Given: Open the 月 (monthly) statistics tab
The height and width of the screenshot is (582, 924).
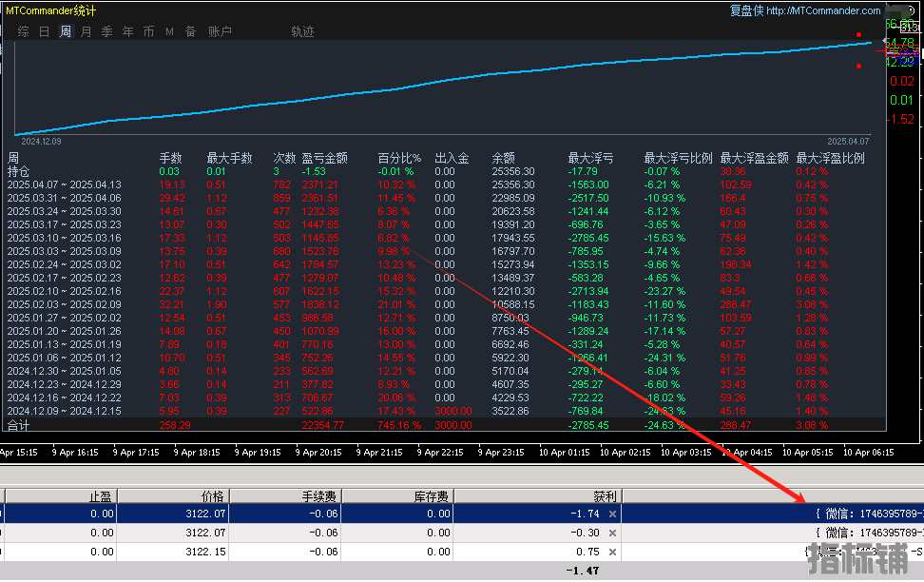Looking at the screenshot, I should pyautogui.click(x=86, y=31).
